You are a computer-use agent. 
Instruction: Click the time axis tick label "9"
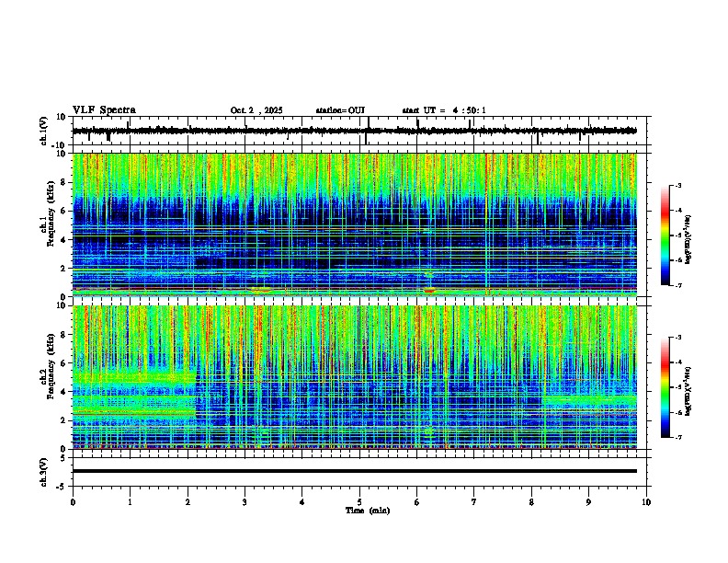pos(588,502)
